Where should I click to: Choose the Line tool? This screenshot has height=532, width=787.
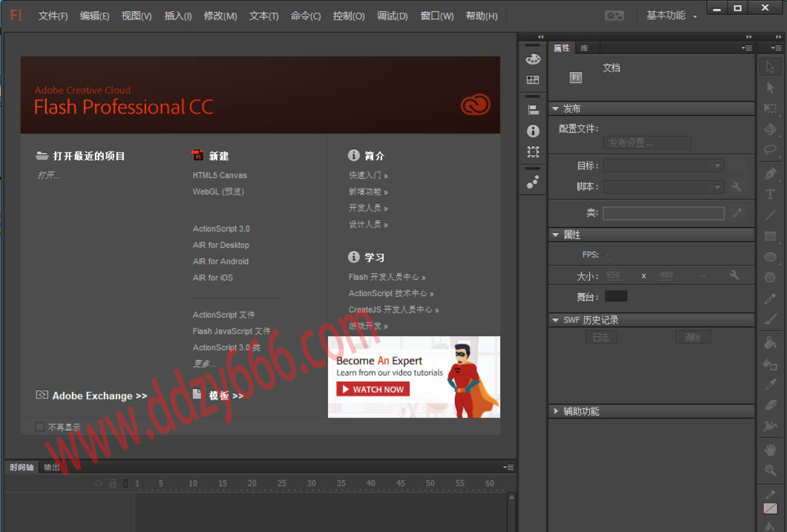click(x=770, y=215)
